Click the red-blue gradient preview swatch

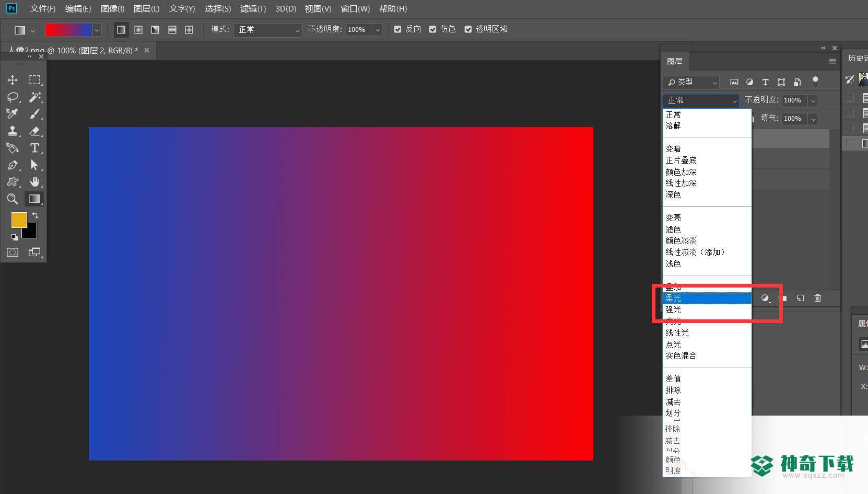[69, 30]
